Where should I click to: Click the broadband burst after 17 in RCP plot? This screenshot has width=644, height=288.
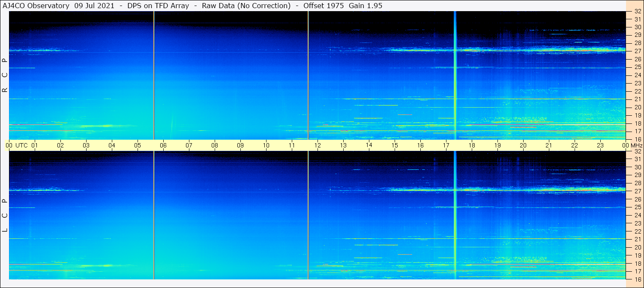(x=455, y=75)
